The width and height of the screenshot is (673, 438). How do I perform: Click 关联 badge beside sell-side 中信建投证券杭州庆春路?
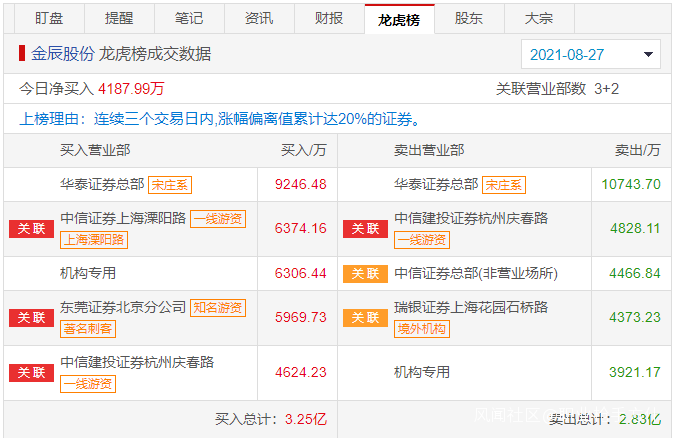pyautogui.click(x=365, y=229)
